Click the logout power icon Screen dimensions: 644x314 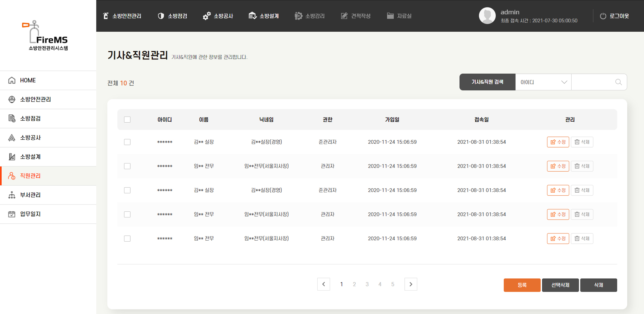(603, 16)
